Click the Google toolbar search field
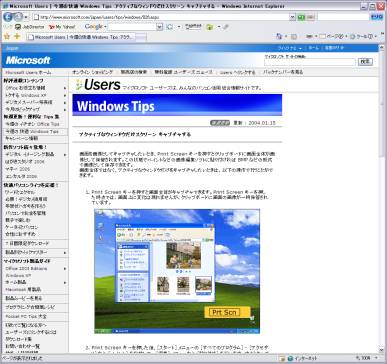This screenshot has height=364, width=387. [132, 27]
